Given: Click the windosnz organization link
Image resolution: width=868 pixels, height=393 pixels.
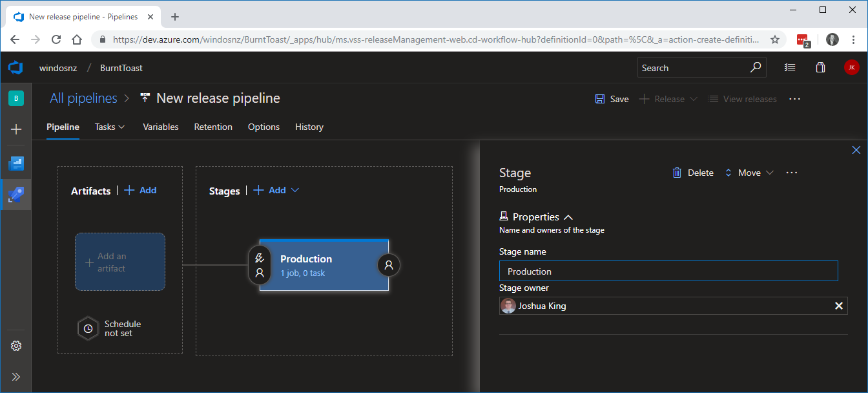Looking at the screenshot, I should coord(57,68).
